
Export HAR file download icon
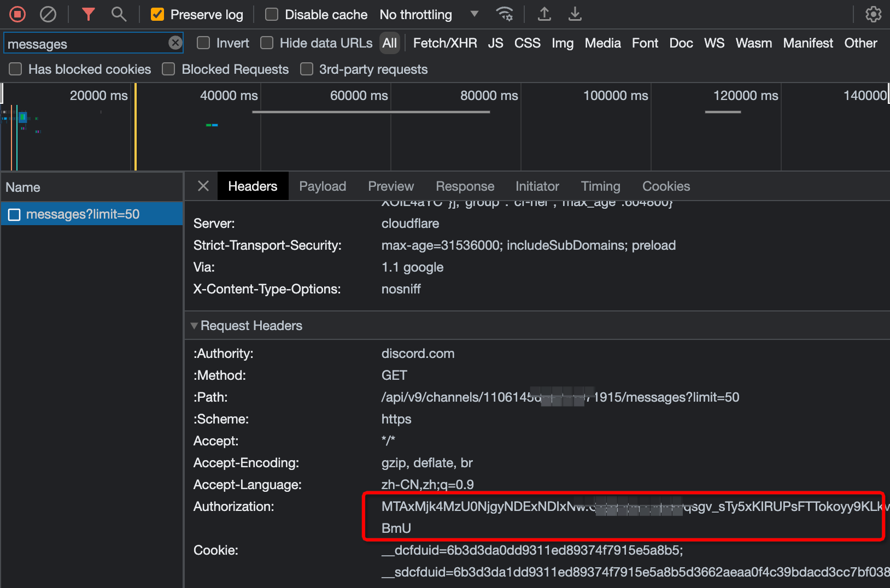tap(575, 14)
